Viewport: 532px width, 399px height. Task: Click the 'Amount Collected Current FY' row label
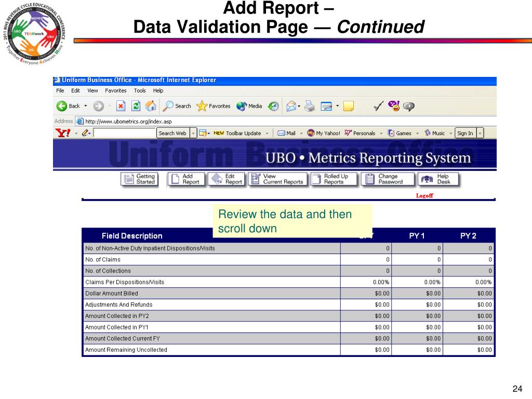click(123, 339)
